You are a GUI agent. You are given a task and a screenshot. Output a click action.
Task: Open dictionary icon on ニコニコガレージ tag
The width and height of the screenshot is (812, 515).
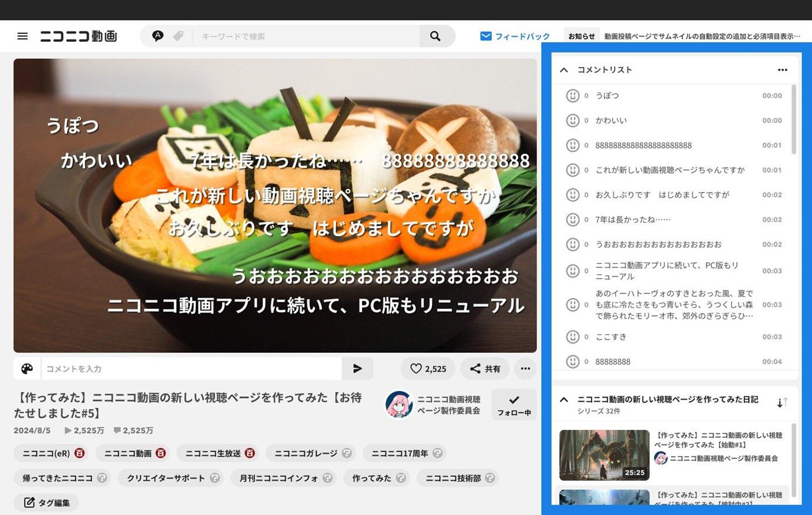tap(347, 453)
